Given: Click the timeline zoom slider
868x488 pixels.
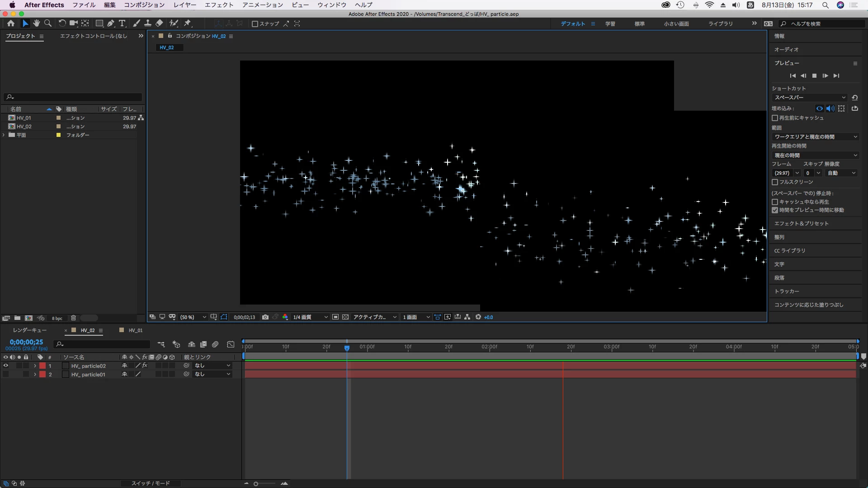Looking at the screenshot, I should tap(256, 484).
